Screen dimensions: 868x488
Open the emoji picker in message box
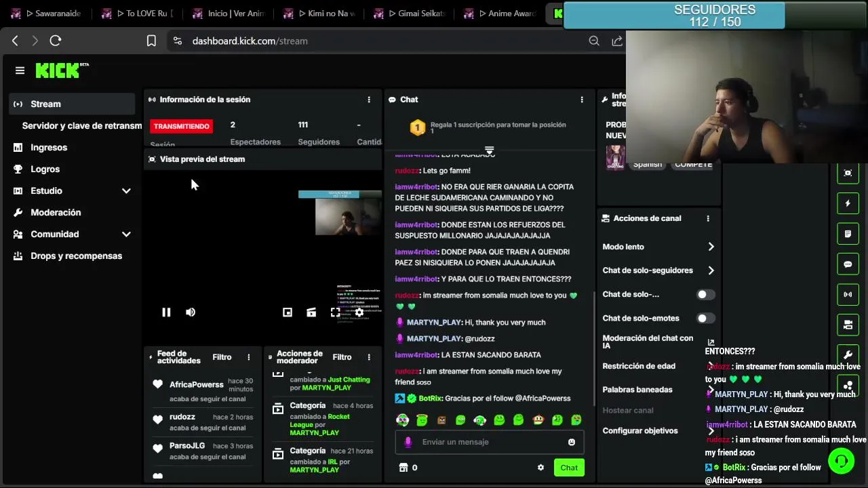point(572,442)
